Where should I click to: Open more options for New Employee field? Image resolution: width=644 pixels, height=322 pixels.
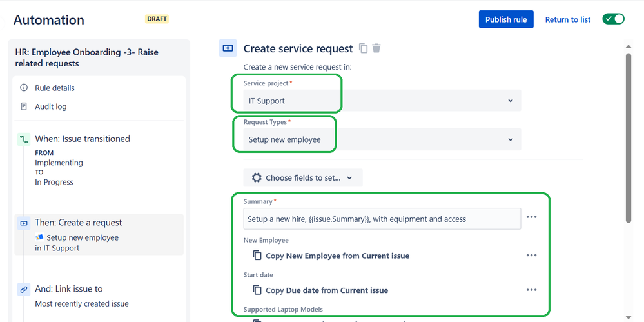531,256
